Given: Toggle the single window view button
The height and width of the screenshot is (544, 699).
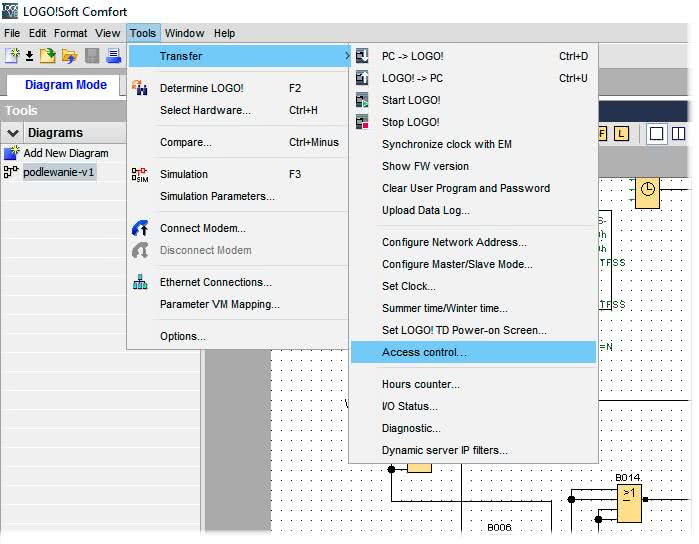Looking at the screenshot, I should coord(657,133).
